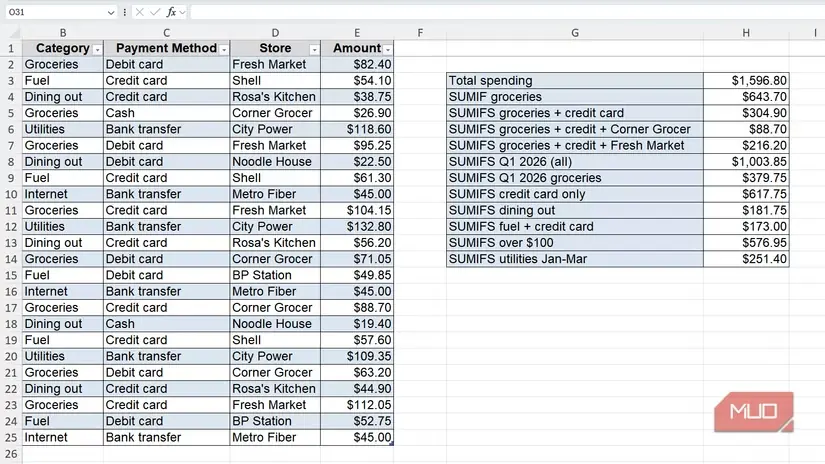Screen dimensions: 825x464
Task: Click inside the formula bar input
Action: (505, 12)
